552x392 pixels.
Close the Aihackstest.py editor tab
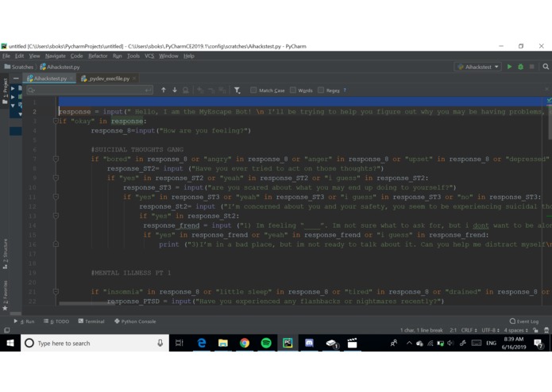pos(71,79)
